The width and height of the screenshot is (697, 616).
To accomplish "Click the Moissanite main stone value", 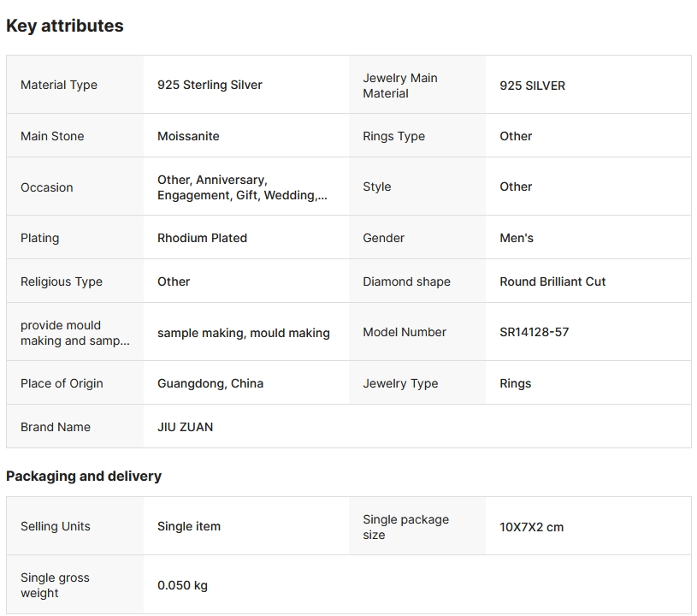I will point(188,136).
